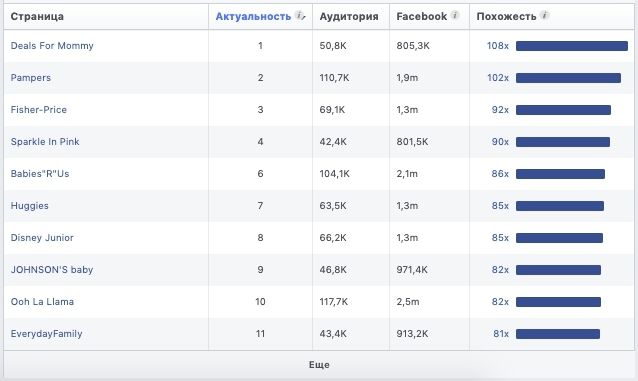
Task: Click the info icon next to Актуальность
Action: 299,15
